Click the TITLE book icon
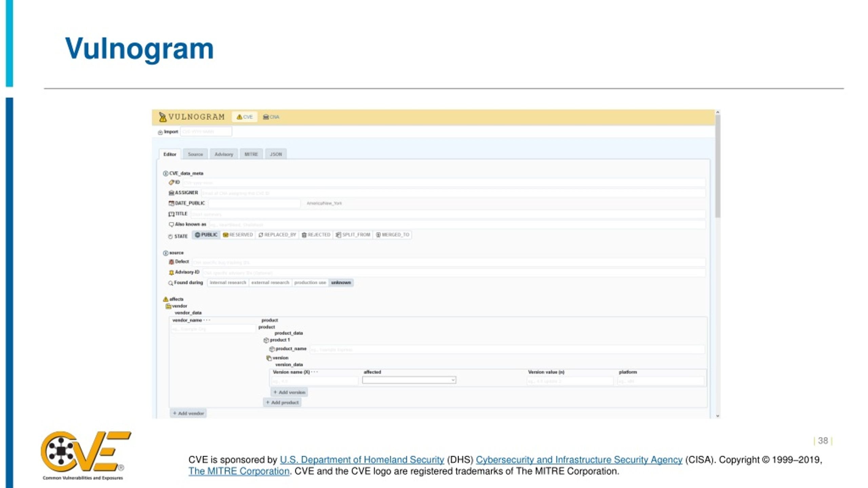This screenshot has height=488, width=868. point(172,214)
